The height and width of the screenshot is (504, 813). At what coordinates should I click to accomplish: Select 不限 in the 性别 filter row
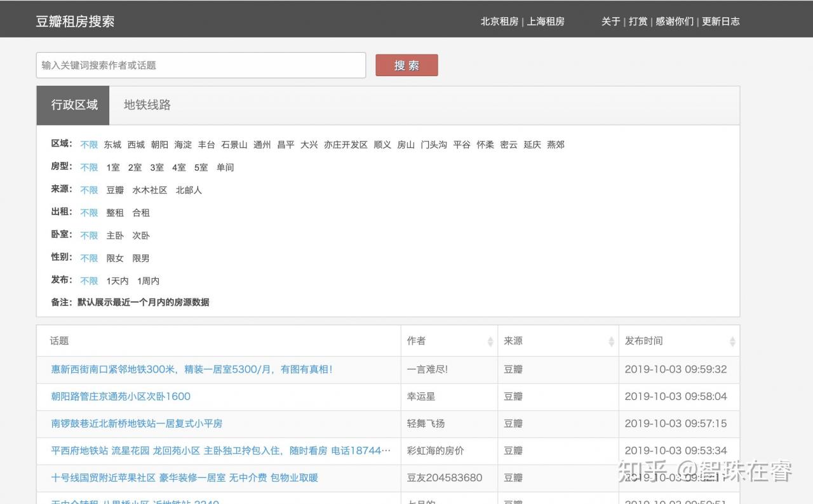89,258
